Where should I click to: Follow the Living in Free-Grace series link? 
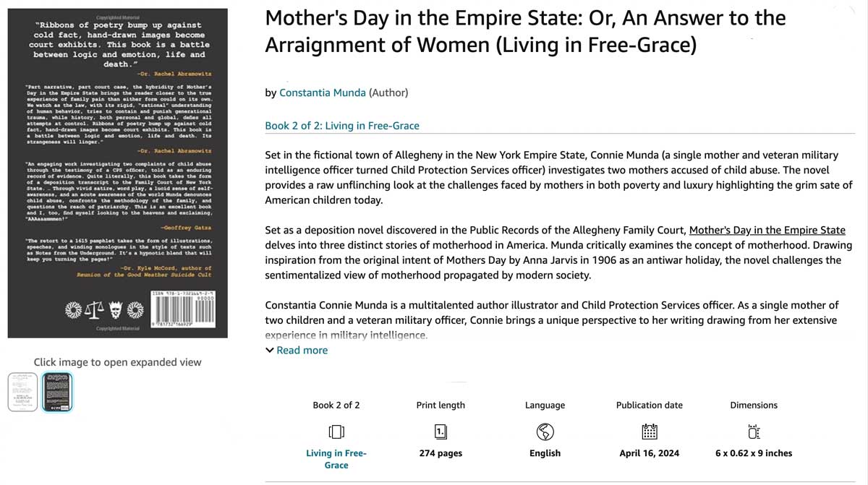(x=336, y=459)
